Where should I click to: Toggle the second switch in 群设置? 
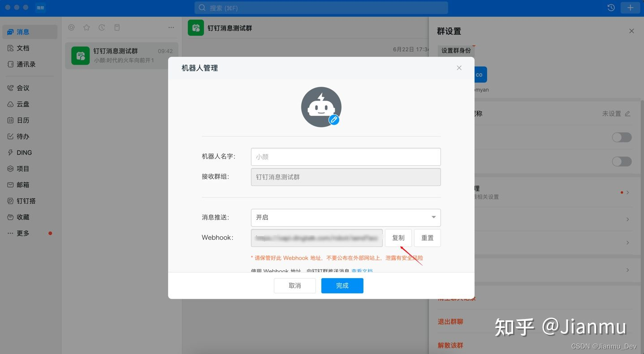pyautogui.click(x=622, y=162)
